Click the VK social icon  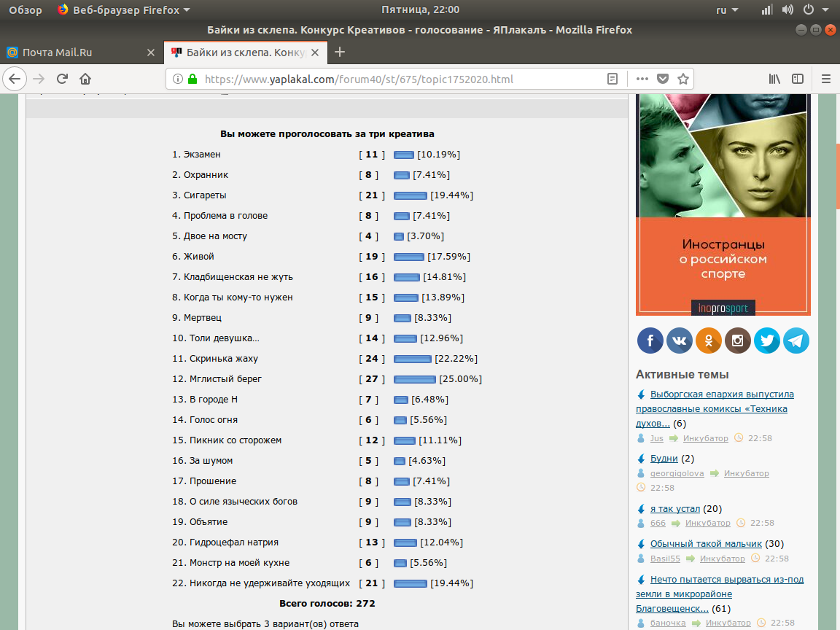click(680, 341)
